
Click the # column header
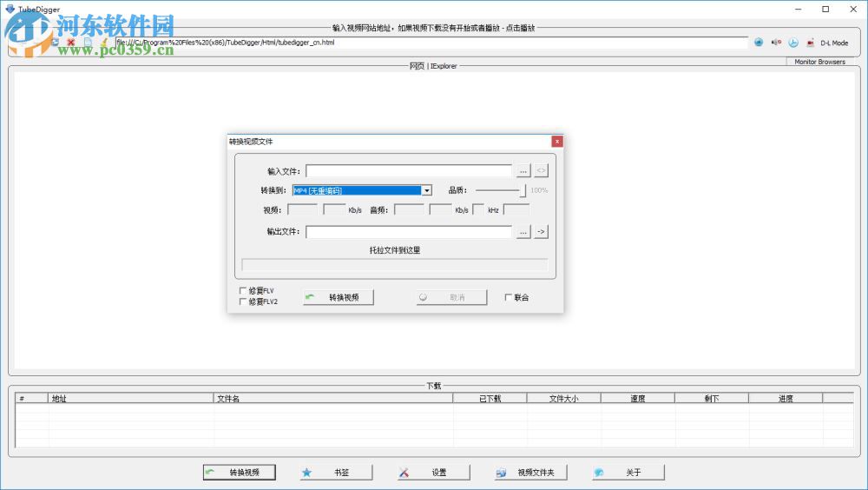pyautogui.click(x=31, y=398)
